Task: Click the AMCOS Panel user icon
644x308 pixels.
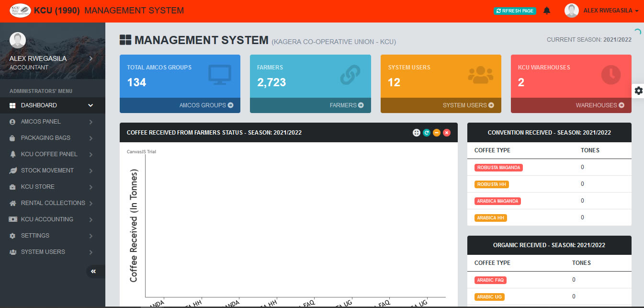Action: click(12, 122)
